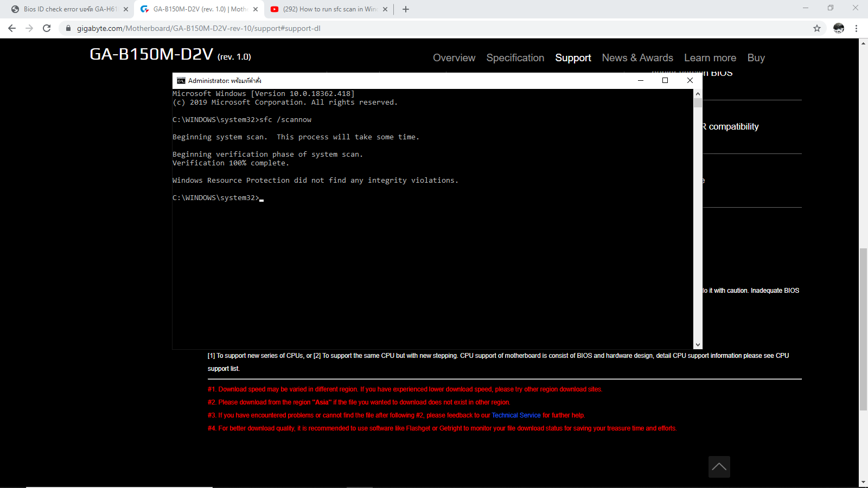
Task: Open the Chrome profile avatar
Action: [x=839, y=28]
